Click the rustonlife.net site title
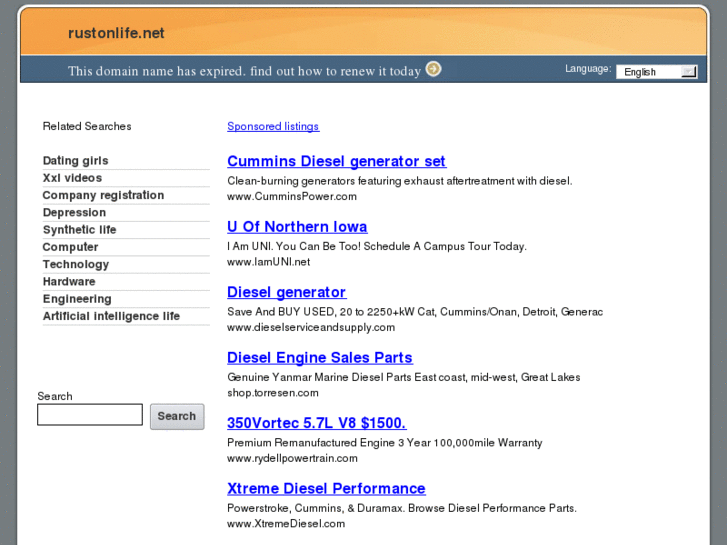This screenshot has height=545, width=727. tap(116, 33)
